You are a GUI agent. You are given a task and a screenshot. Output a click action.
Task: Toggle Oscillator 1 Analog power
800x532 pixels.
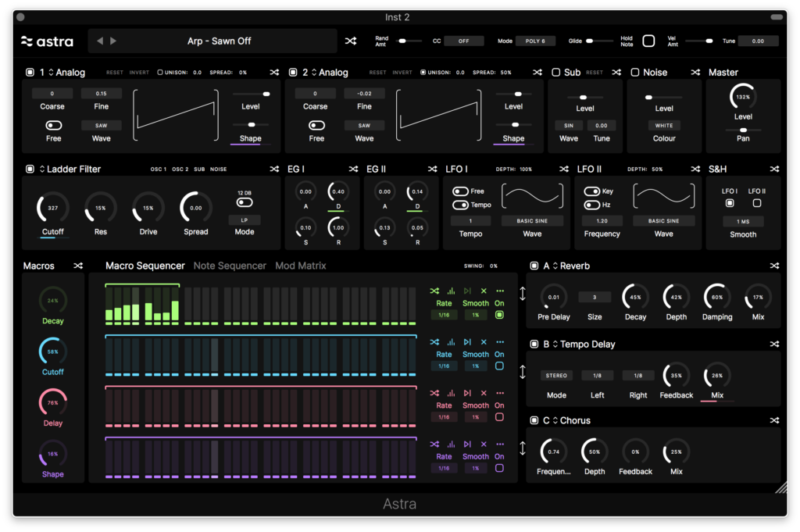point(30,73)
